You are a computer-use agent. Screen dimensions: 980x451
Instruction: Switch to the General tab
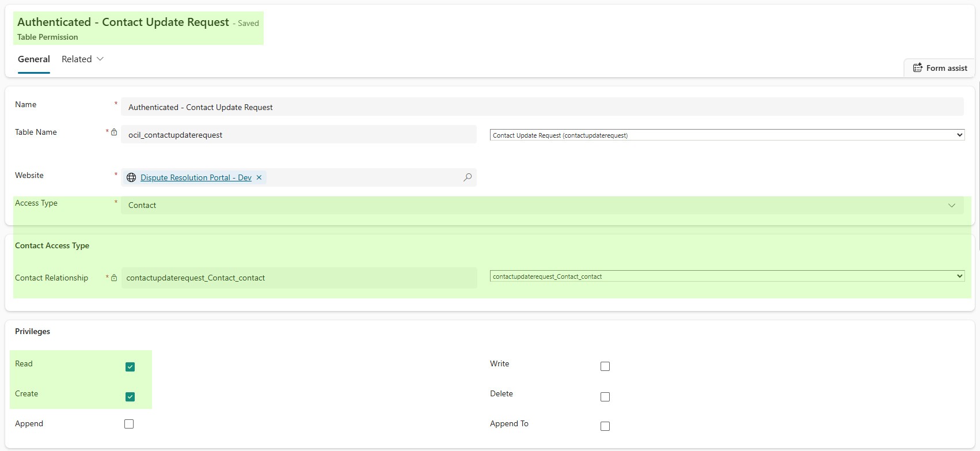pos(34,59)
